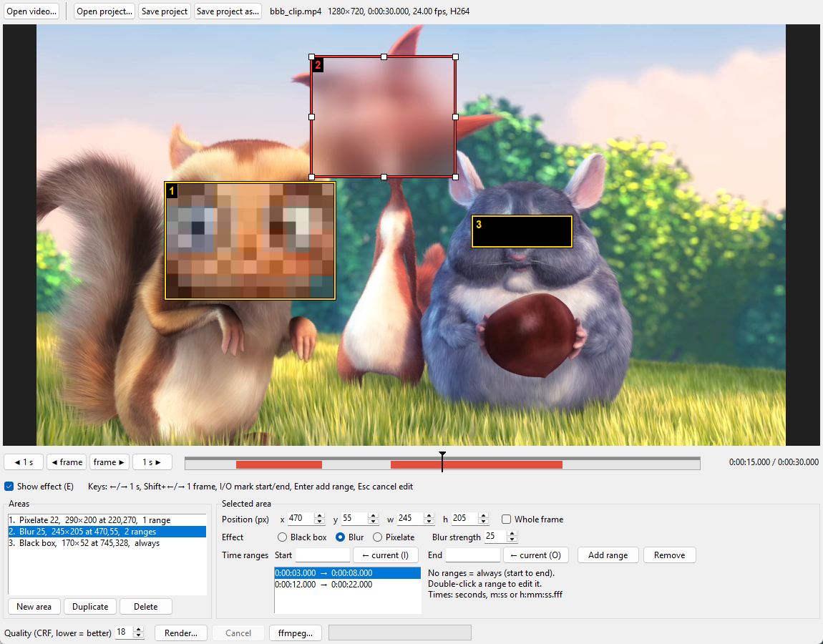Decrease x position with down arrow
Viewport: 823px width, 644px height.
[319, 522]
